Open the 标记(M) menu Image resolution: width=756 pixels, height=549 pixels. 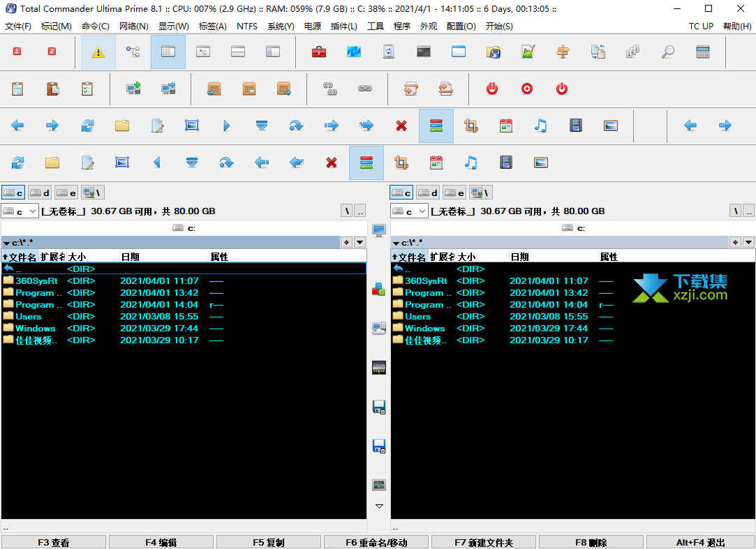click(x=57, y=26)
